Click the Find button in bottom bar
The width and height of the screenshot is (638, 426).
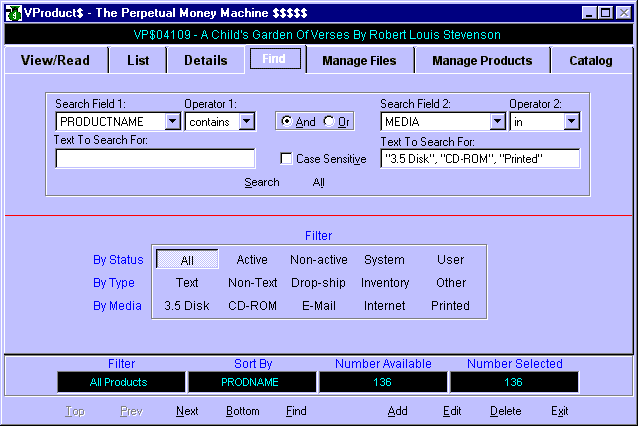[x=296, y=411]
